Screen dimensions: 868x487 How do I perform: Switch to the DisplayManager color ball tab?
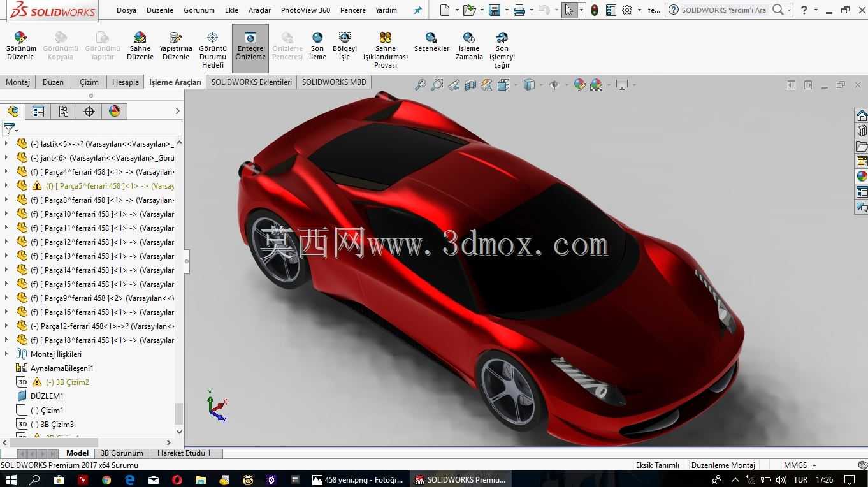pyautogui.click(x=115, y=112)
